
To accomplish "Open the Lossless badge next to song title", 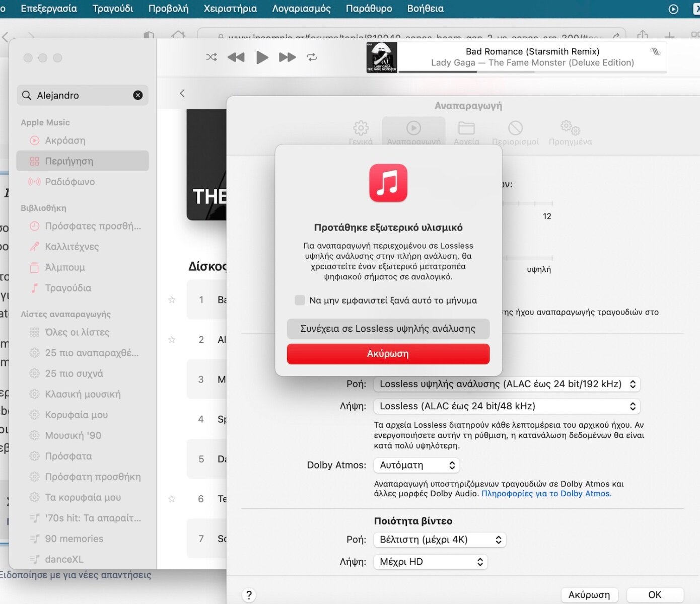I will 655,51.
